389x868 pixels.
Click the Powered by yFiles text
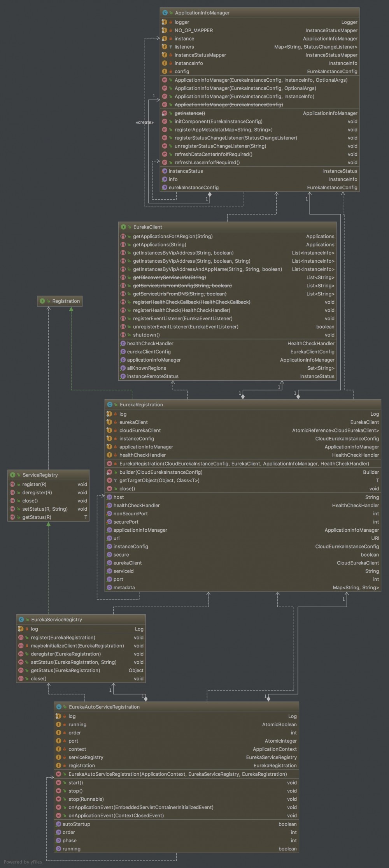pyautogui.click(x=23, y=862)
